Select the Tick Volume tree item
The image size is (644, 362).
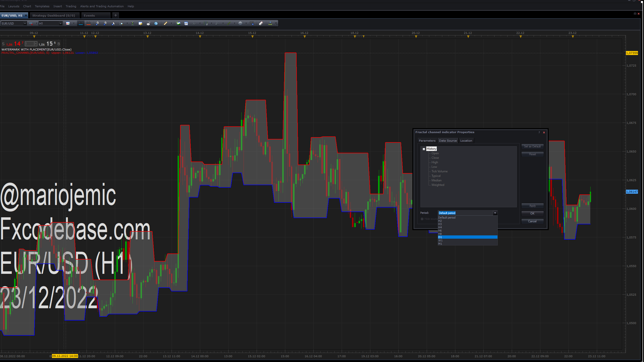[x=439, y=171]
